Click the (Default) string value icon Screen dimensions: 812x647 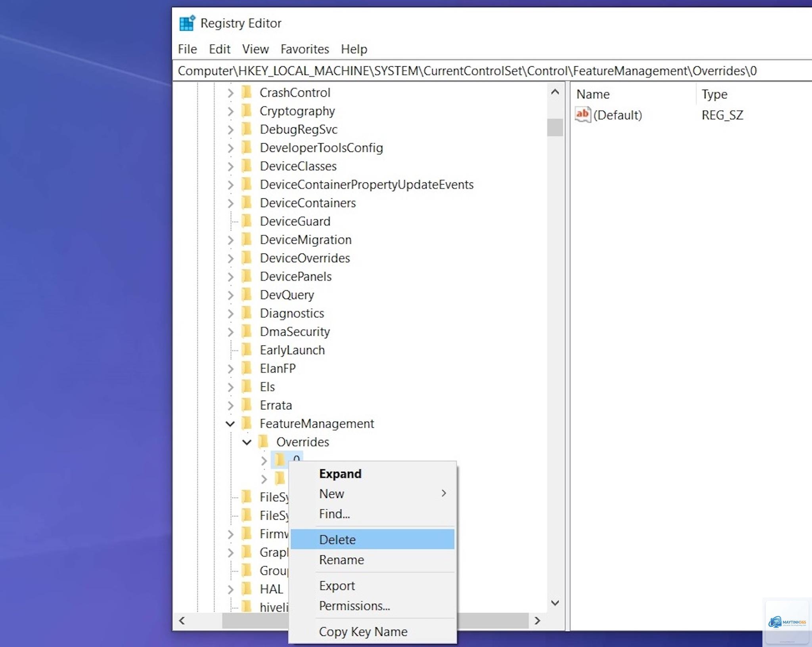pyautogui.click(x=583, y=115)
